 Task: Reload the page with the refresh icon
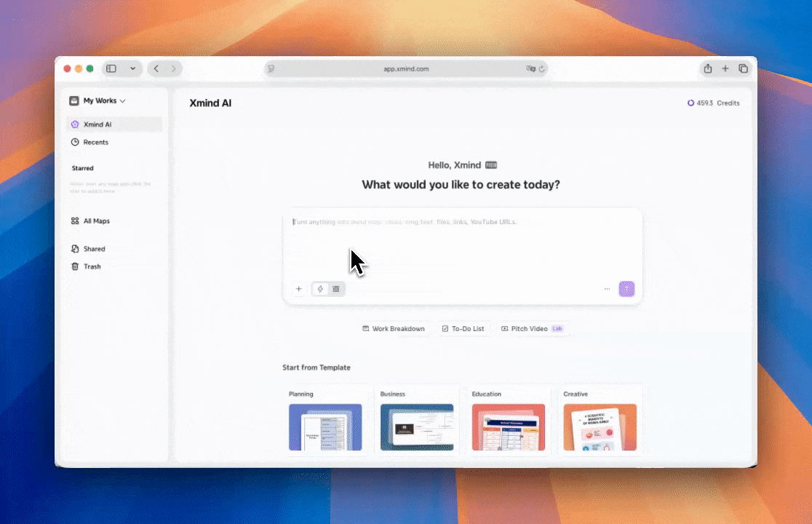[541, 69]
